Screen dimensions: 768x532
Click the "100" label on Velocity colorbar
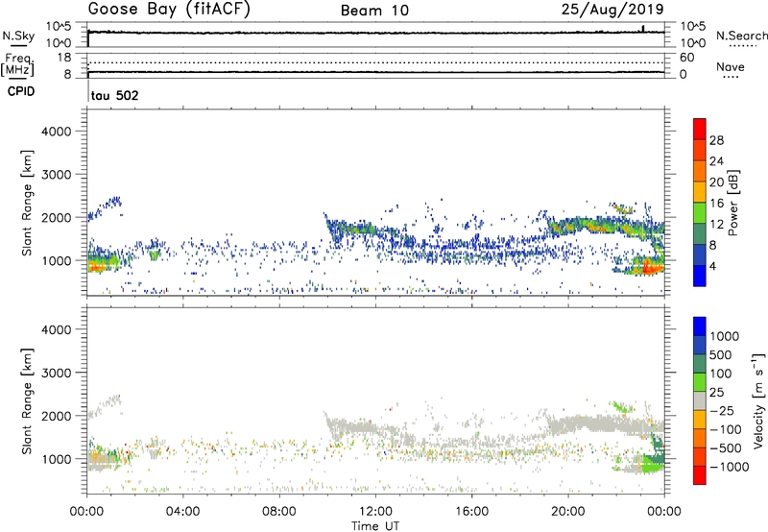tap(721, 374)
